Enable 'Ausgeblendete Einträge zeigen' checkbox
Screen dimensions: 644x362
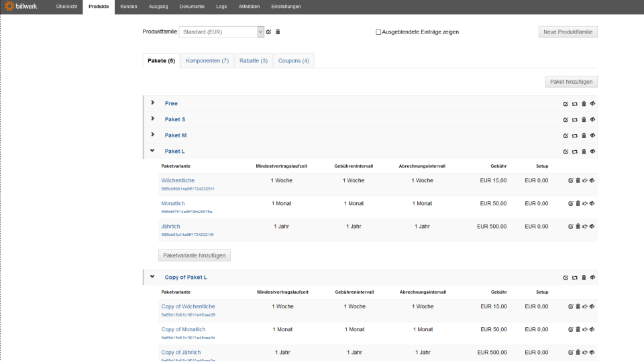click(x=378, y=32)
